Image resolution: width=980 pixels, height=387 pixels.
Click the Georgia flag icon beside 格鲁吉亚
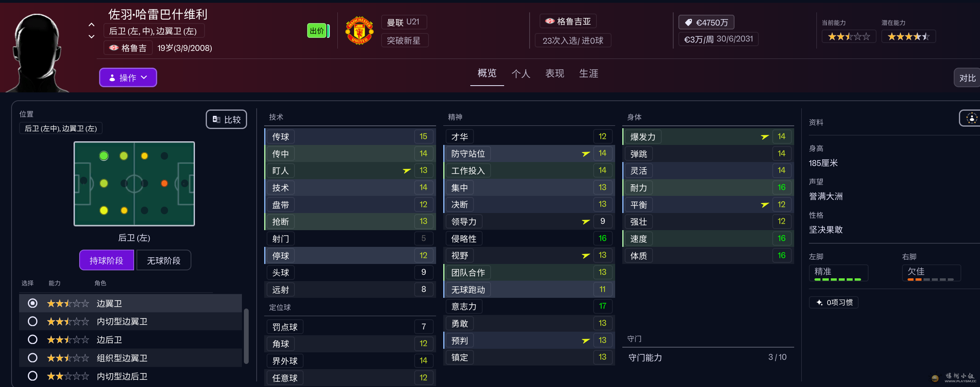(x=550, y=21)
